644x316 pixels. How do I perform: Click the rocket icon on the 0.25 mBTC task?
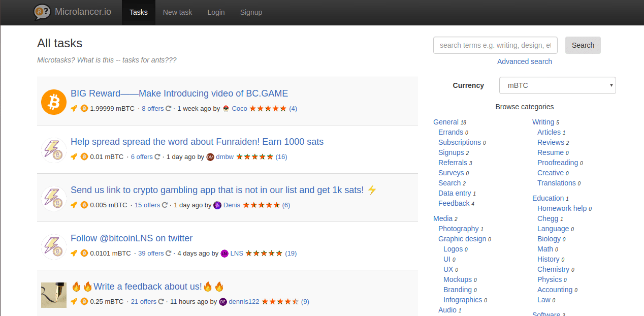point(74,301)
